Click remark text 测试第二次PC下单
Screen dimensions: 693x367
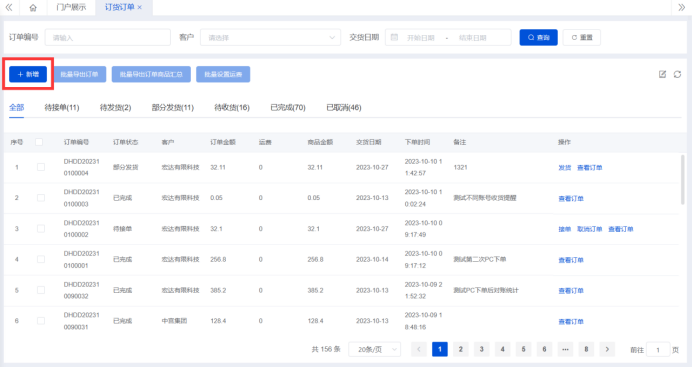pos(480,259)
